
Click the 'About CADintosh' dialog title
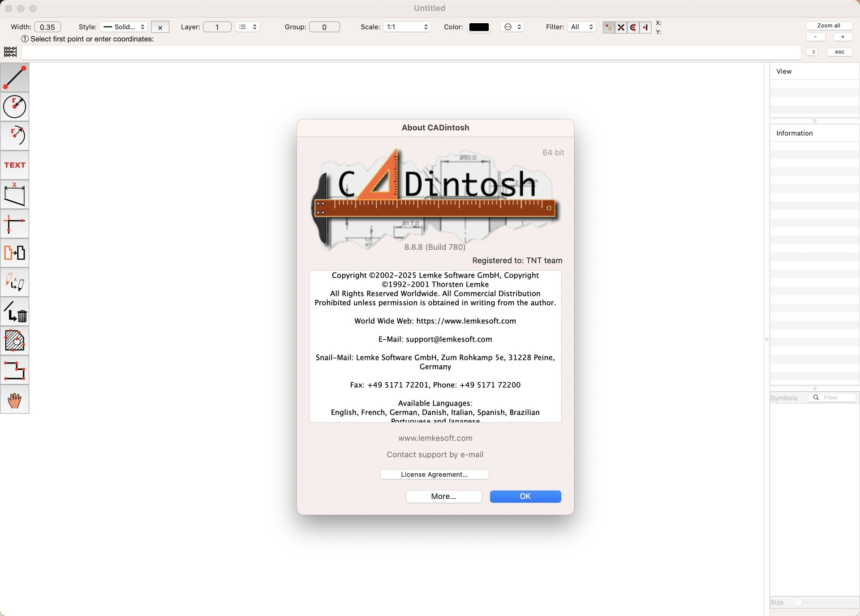(x=435, y=128)
